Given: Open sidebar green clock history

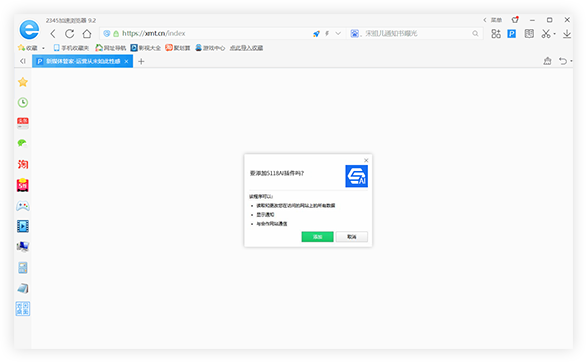Looking at the screenshot, I should click(23, 102).
